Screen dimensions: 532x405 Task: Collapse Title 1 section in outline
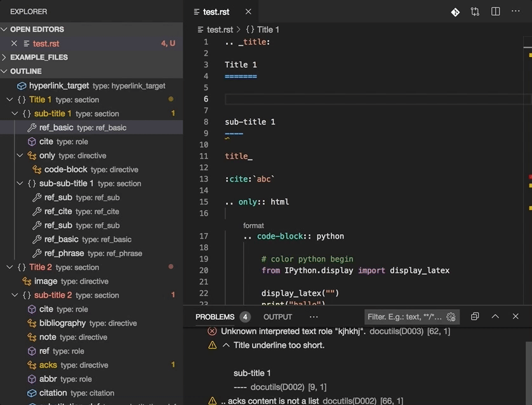(10, 100)
